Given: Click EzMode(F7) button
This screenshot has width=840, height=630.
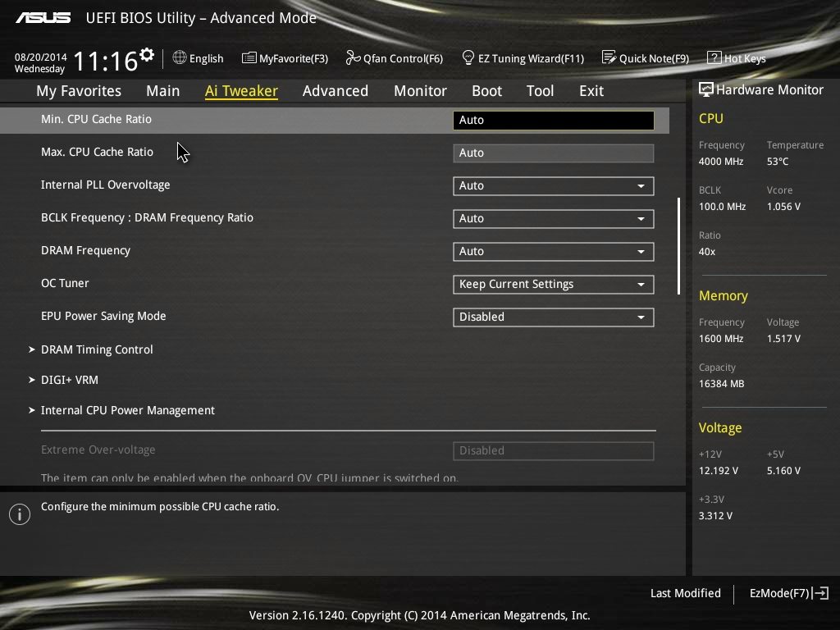Looking at the screenshot, I should [789, 593].
